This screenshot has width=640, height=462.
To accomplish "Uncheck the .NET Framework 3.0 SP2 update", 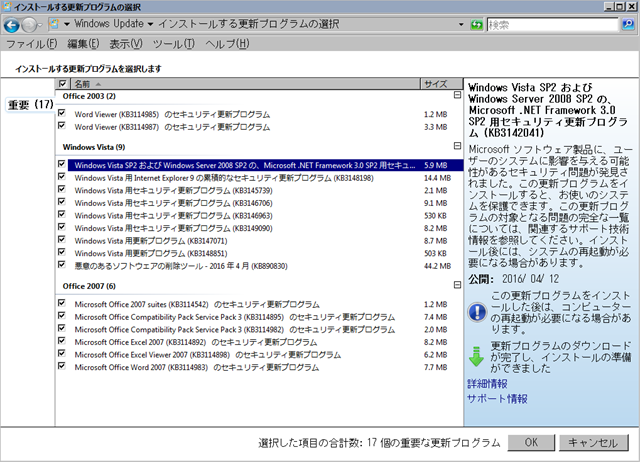I will pos(62,164).
